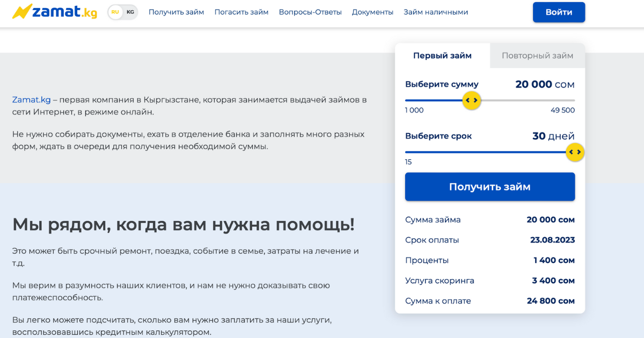Open Займ наличными in the navigation
The image size is (644, 338).
pyautogui.click(x=436, y=12)
